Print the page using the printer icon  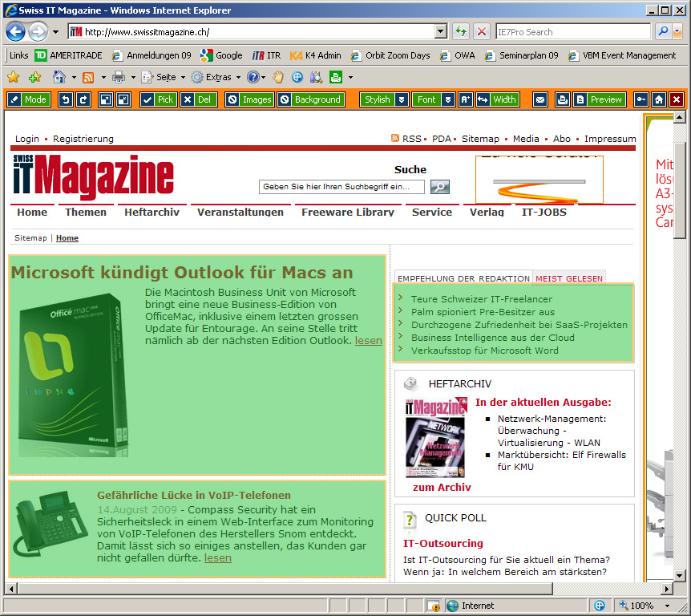tap(119, 78)
